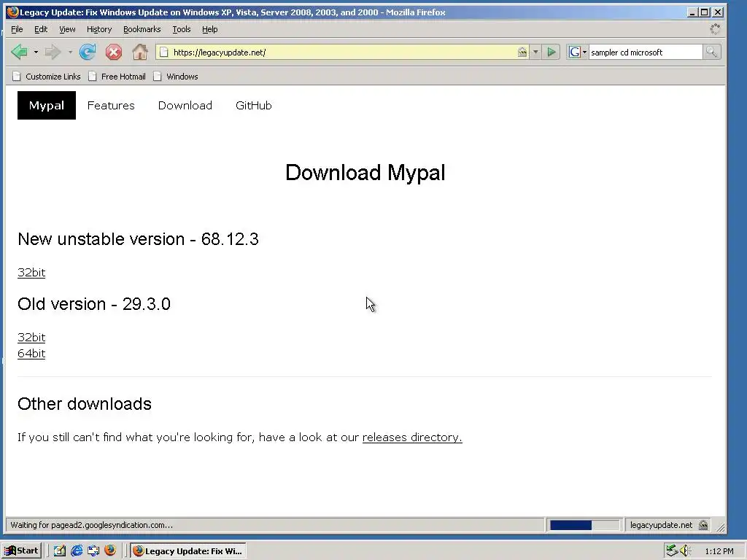Download 64bit of old version 29.3.0
Image resolution: width=747 pixels, height=560 pixels.
[31, 354]
